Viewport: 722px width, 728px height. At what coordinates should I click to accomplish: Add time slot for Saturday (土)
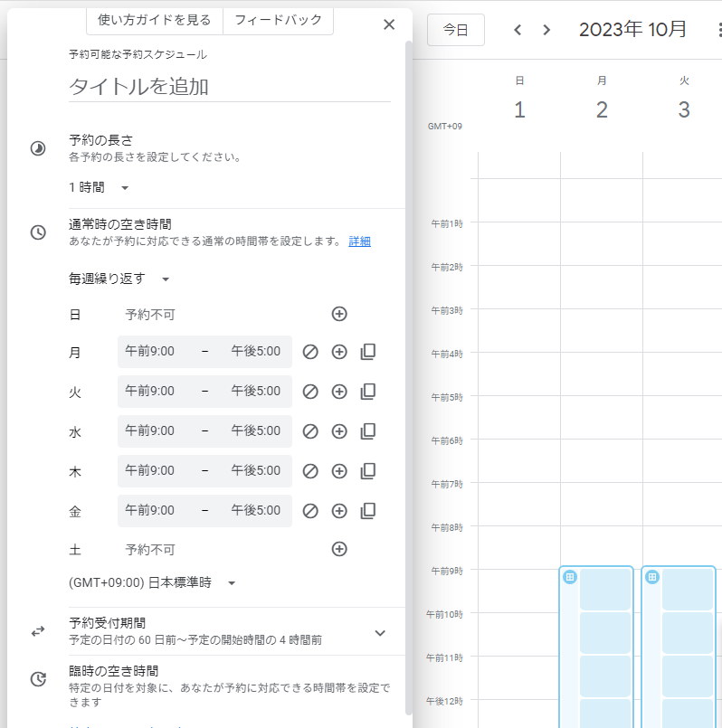tap(339, 549)
